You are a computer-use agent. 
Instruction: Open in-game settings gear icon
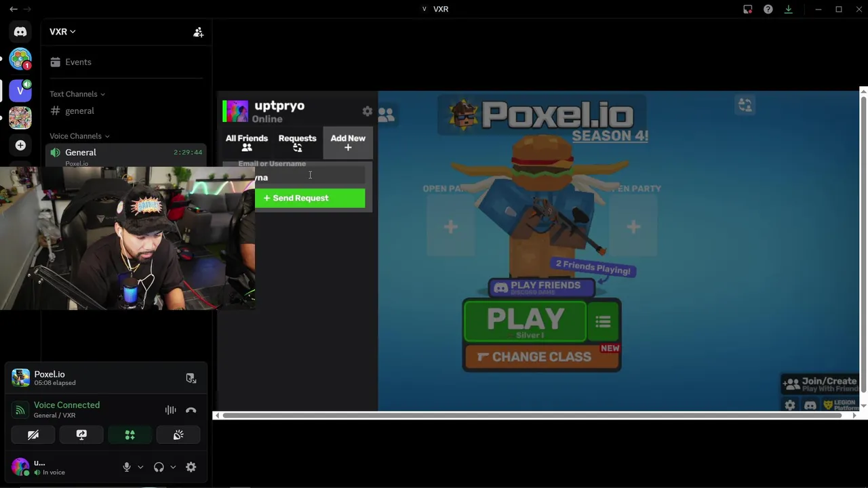(x=790, y=405)
